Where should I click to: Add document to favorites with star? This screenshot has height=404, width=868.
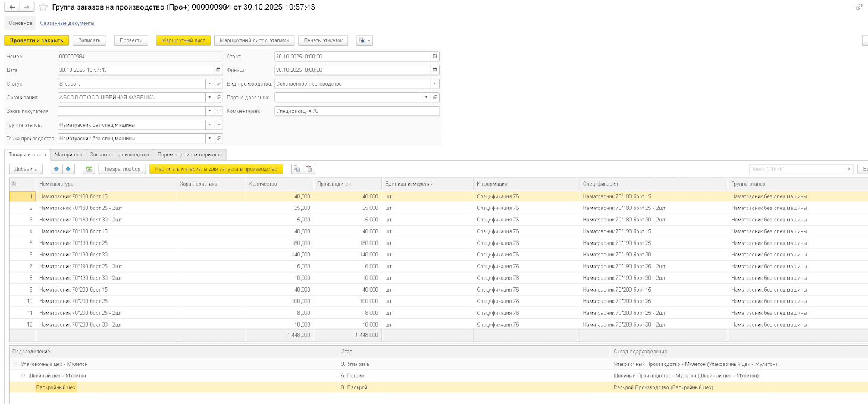(43, 7)
